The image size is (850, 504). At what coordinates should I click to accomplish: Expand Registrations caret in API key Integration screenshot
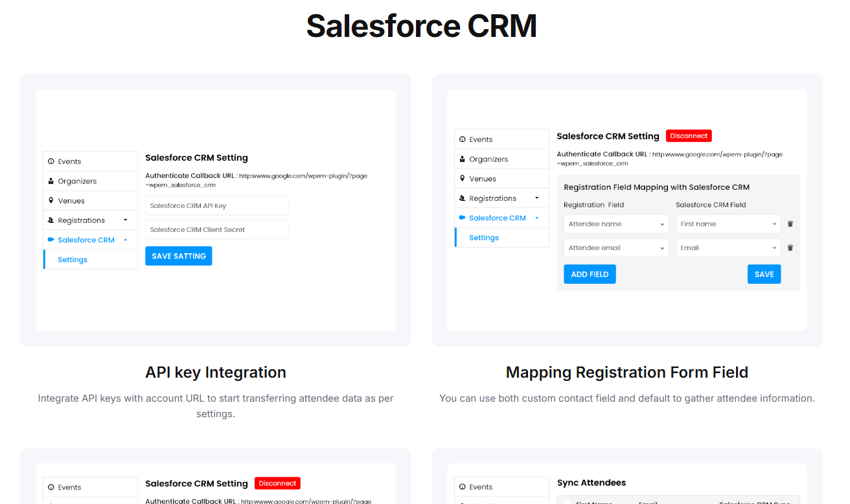click(x=126, y=220)
